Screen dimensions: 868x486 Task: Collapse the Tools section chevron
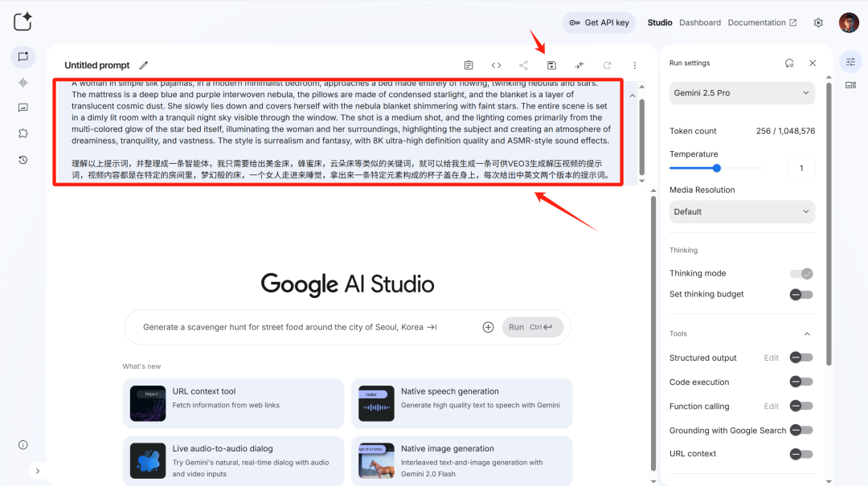coord(807,334)
